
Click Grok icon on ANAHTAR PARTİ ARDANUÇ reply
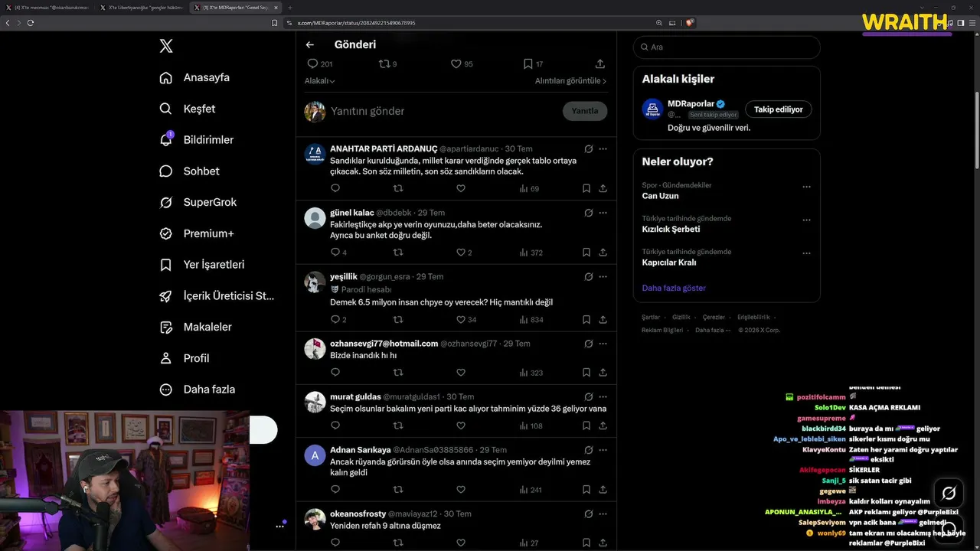588,149
